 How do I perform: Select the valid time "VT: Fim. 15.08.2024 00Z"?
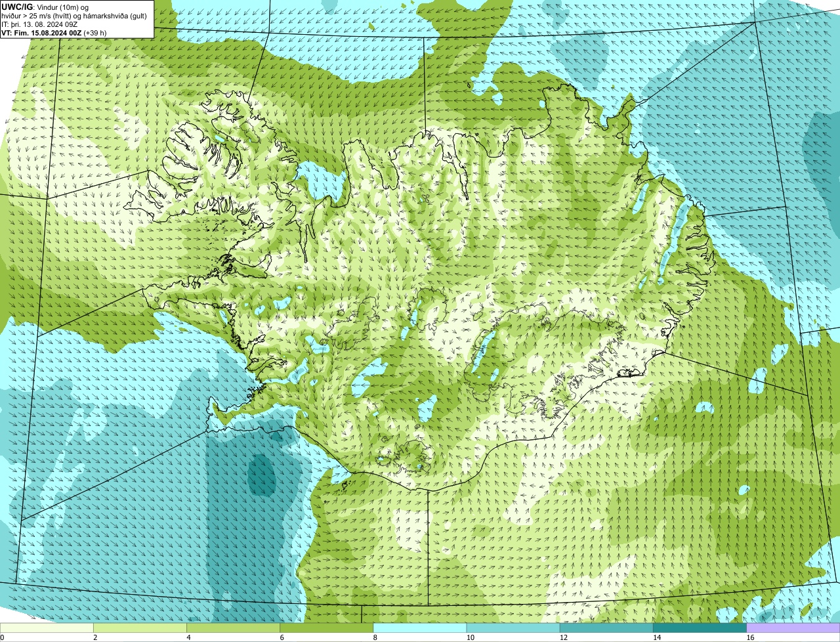42,33
